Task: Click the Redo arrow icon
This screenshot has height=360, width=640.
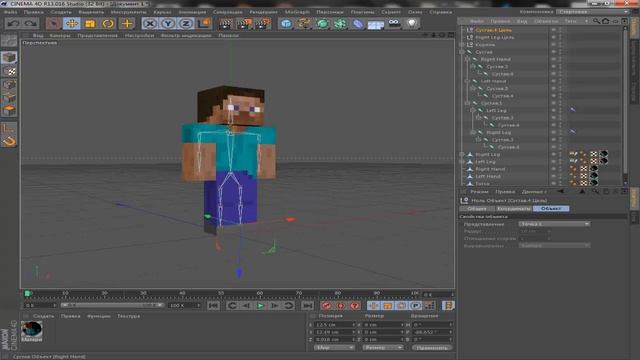Action: coord(31,24)
